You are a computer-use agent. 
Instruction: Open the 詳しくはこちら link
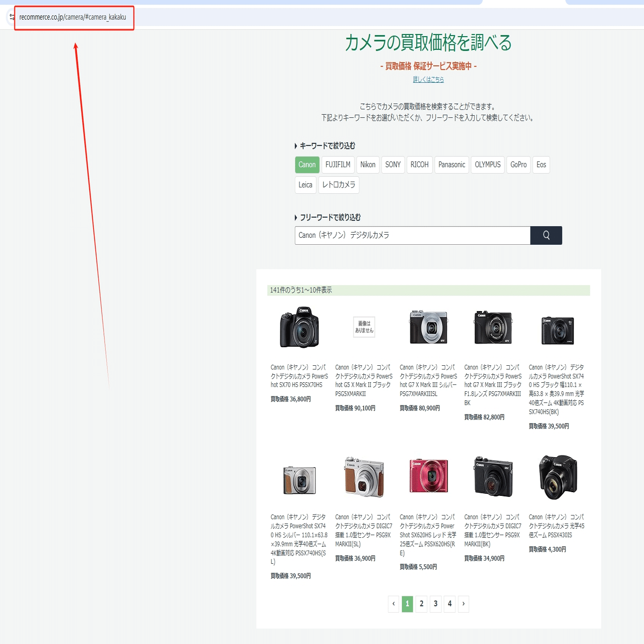click(428, 80)
